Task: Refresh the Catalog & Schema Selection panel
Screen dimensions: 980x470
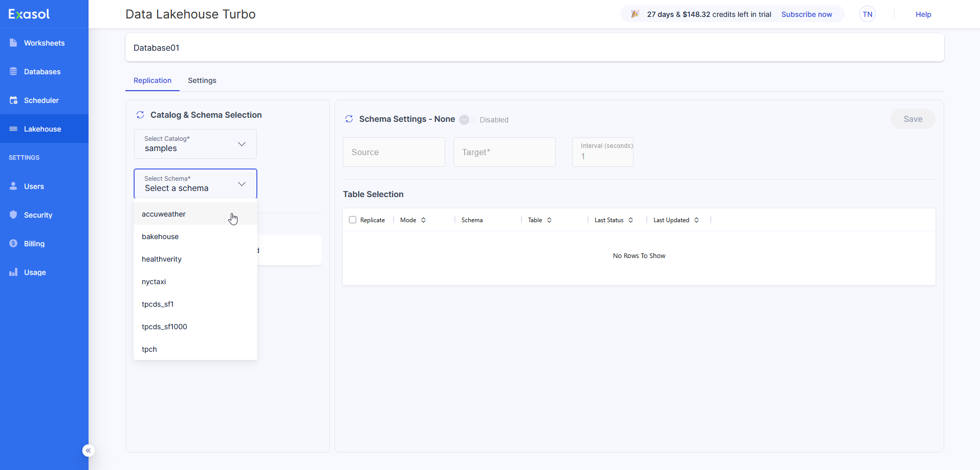Action: [140, 115]
